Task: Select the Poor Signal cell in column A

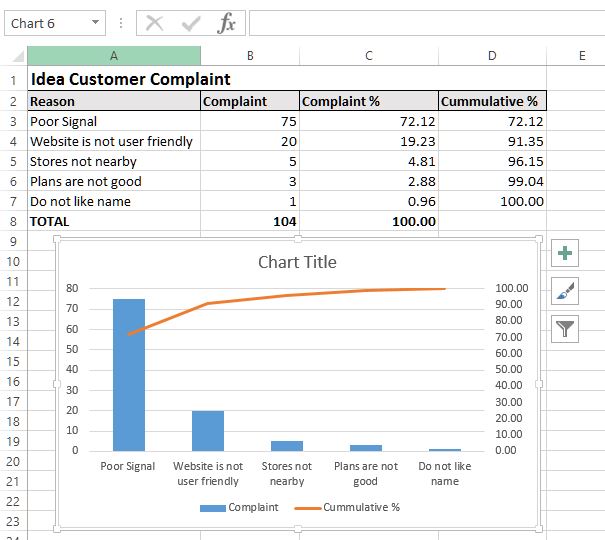Action: 114,122
